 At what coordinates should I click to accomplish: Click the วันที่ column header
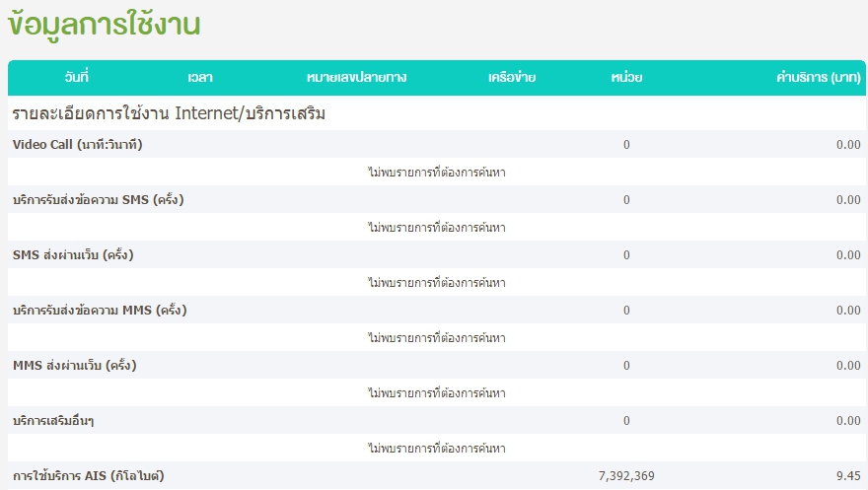point(77,77)
